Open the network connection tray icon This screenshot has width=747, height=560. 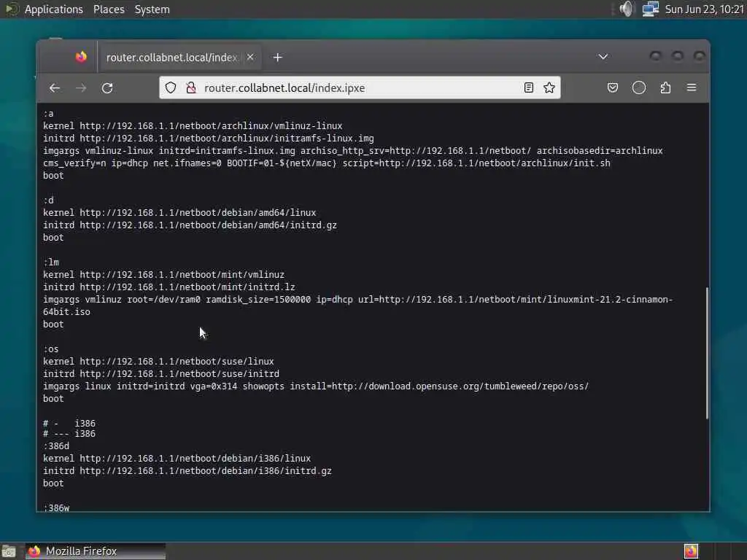click(x=650, y=9)
